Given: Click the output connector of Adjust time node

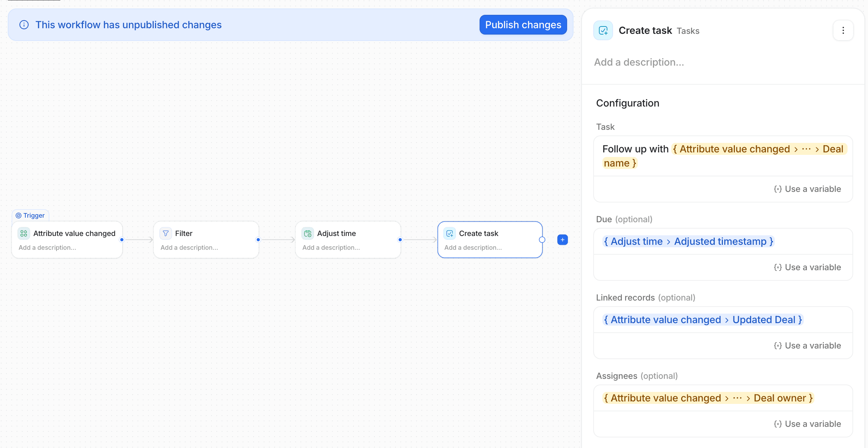Looking at the screenshot, I should pyautogui.click(x=400, y=240).
